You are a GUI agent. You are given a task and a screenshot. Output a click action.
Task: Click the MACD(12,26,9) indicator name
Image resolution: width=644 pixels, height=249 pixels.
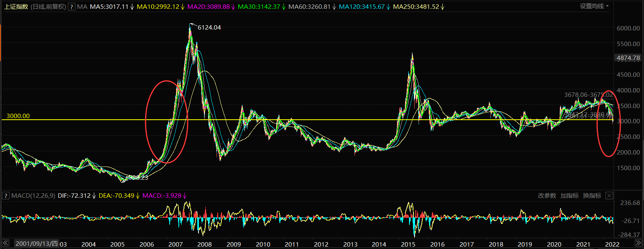coord(33,196)
